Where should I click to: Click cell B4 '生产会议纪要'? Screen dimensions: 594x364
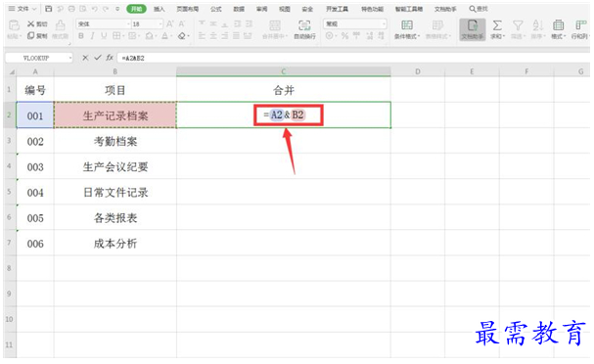pyautogui.click(x=115, y=166)
